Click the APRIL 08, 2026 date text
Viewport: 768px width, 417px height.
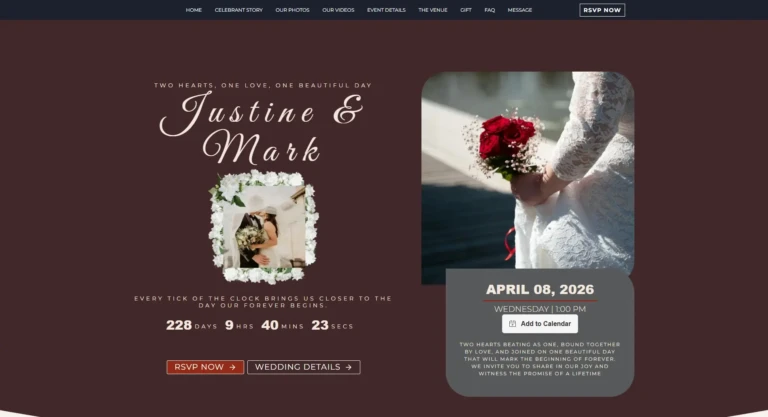pyautogui.click(x=540, y=290)
